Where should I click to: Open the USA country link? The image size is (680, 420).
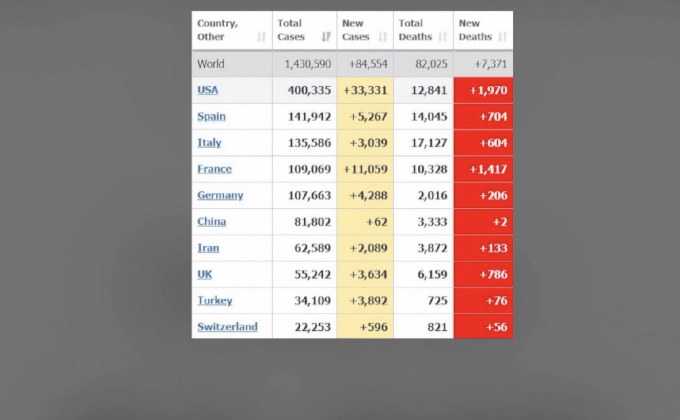[x=208, y=90]
